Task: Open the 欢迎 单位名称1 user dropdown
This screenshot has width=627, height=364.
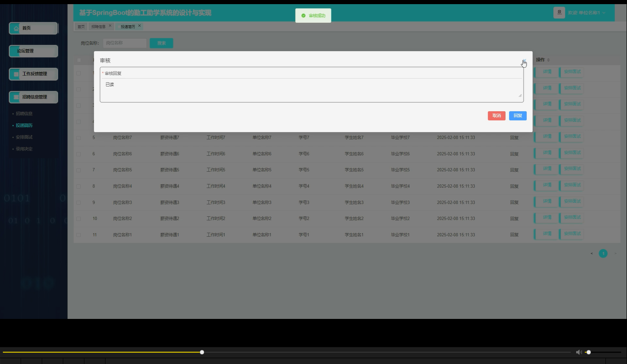Action: tap(586, 13)
